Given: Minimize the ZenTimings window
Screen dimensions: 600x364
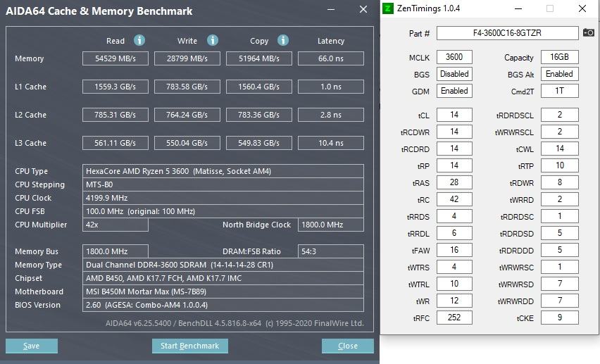Looking at the screenshot, I should pyautogui.click(x=518, y=8).
